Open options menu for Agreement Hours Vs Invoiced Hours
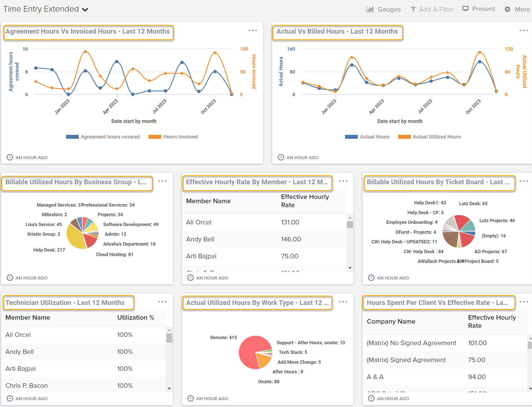Viewport: 532px width, 407px height. pos(252,30)
